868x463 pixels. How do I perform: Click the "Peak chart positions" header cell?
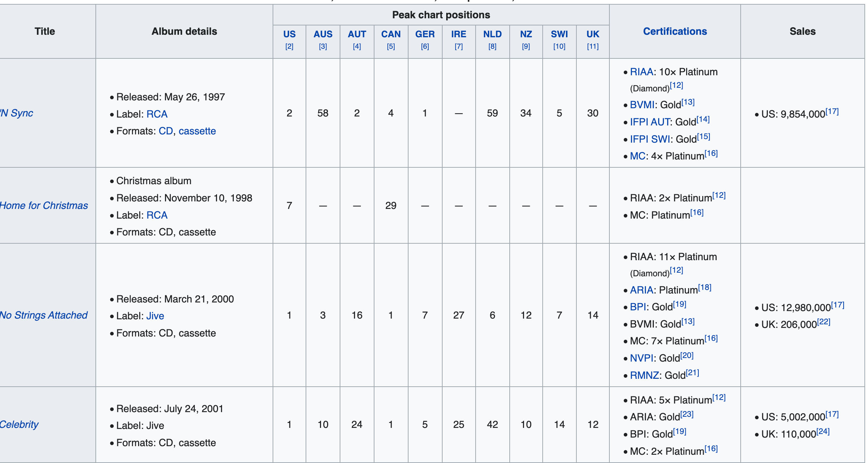click(441, 15)
